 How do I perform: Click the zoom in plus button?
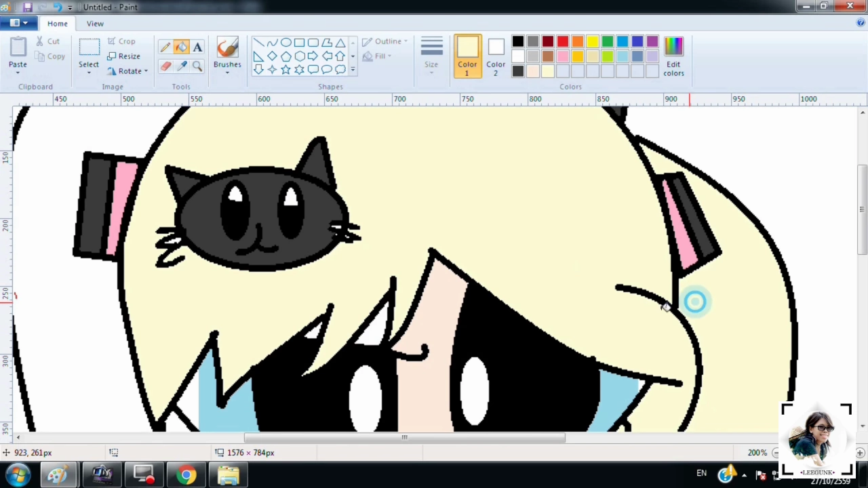click(x=860, y=453)
